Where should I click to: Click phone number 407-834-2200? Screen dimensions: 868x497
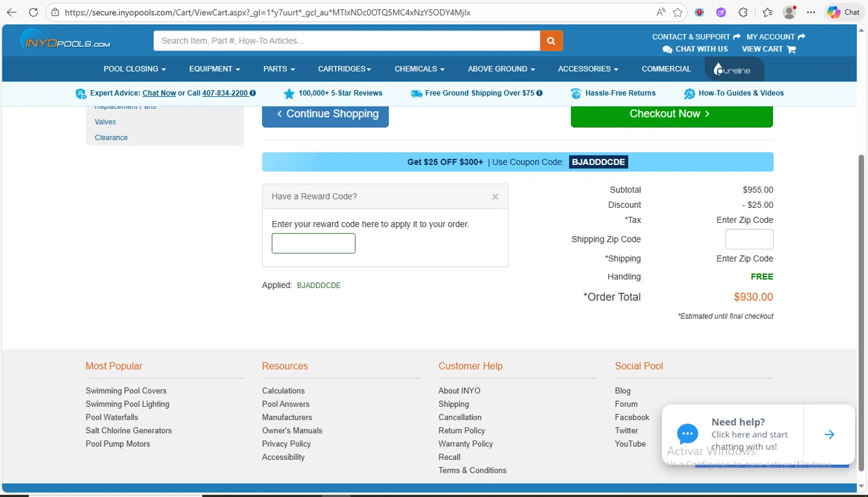click(225, 93)
